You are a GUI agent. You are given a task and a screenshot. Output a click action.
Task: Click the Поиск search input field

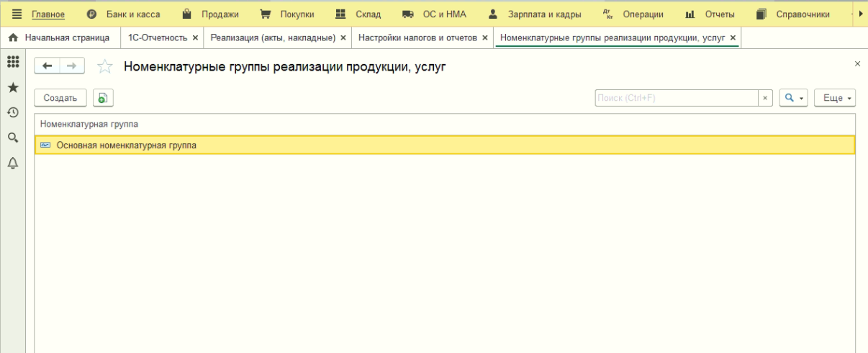(676, 98)
